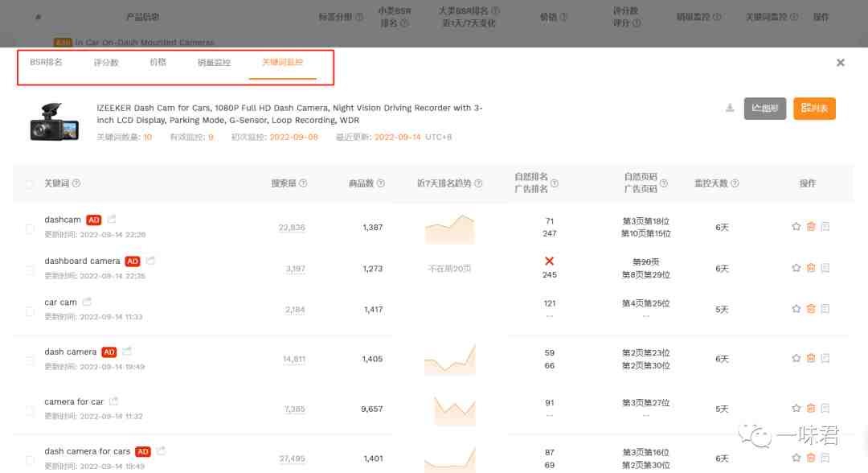Show help for 自然页码 广告页码 column
Image resolution: width=868 pixels, height=473 pixels.
[x=664, y=183]
